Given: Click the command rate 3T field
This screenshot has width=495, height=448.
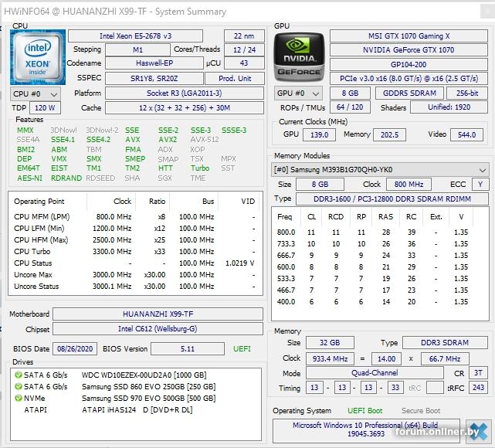Looking at the screenshot, I should click(478, 373).
